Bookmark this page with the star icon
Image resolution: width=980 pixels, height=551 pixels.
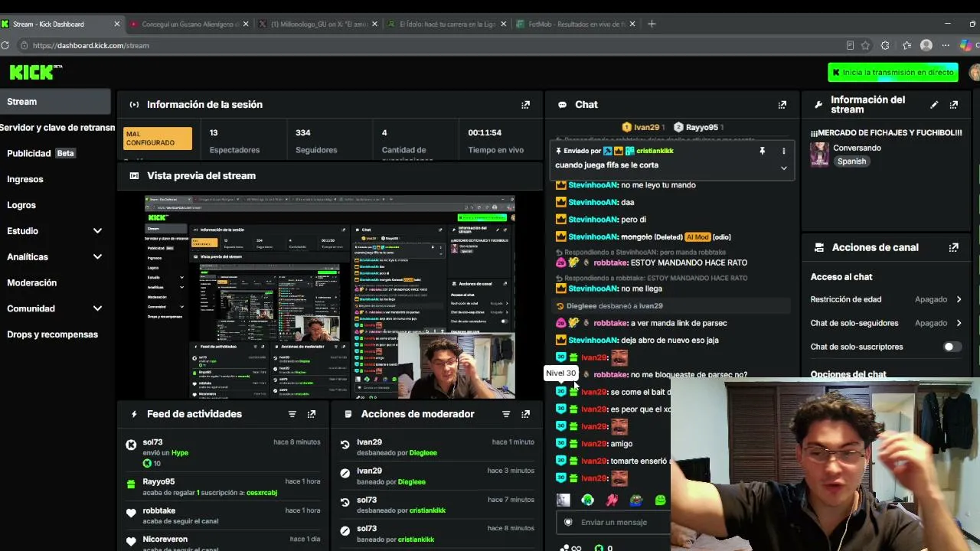[x=865, y=45]
